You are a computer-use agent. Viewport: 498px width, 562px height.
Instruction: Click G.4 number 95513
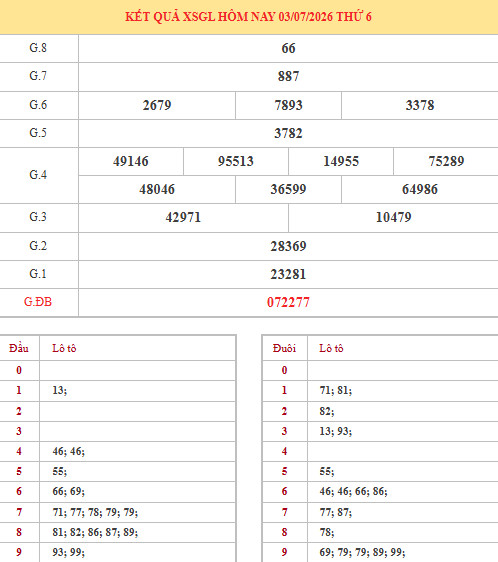point(236,161)
